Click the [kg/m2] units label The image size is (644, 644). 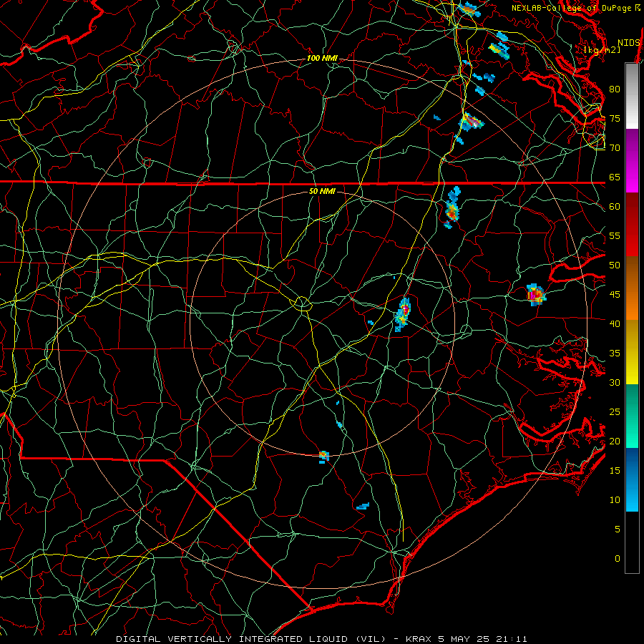click(602, 50)
